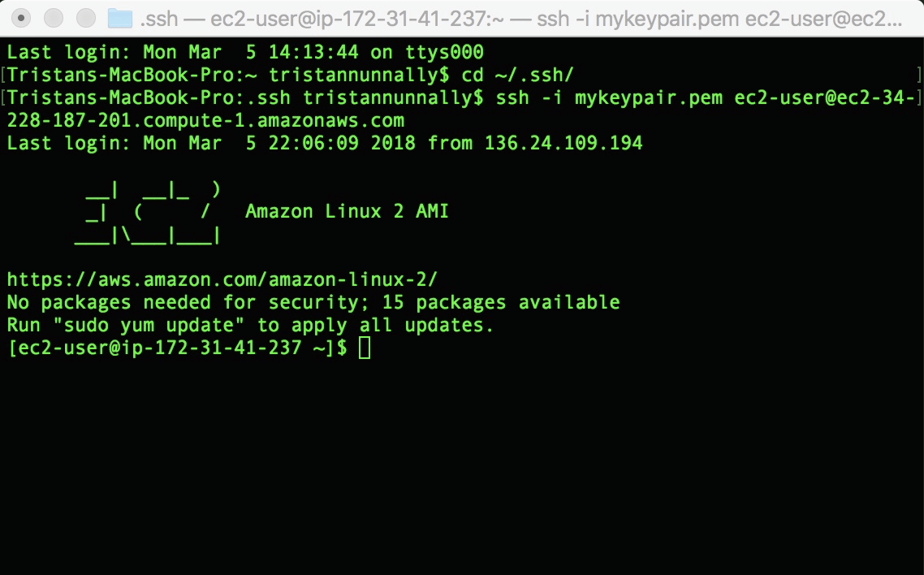The height and width of the screenshot is (575, 924).
Task: Click the 136.24.109.194 IP address
Action: pyautogui.click(x=563, y=143)
